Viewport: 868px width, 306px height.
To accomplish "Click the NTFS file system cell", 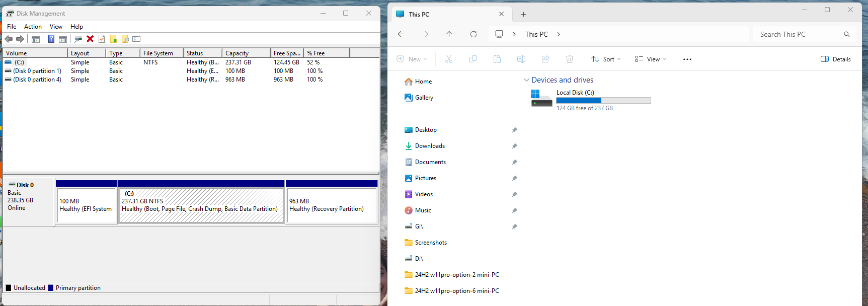I will pyautogui.click(x=150, y=62).
